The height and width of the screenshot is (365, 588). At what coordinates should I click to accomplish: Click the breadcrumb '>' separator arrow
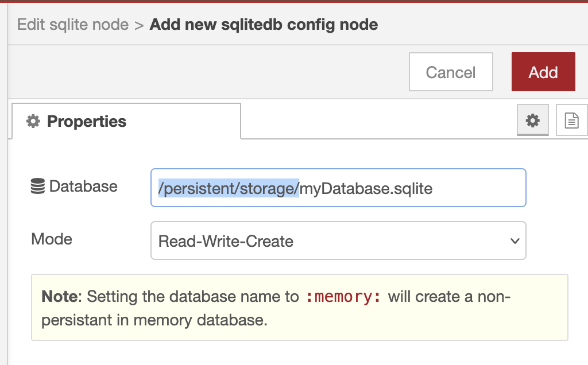point(138,25)
